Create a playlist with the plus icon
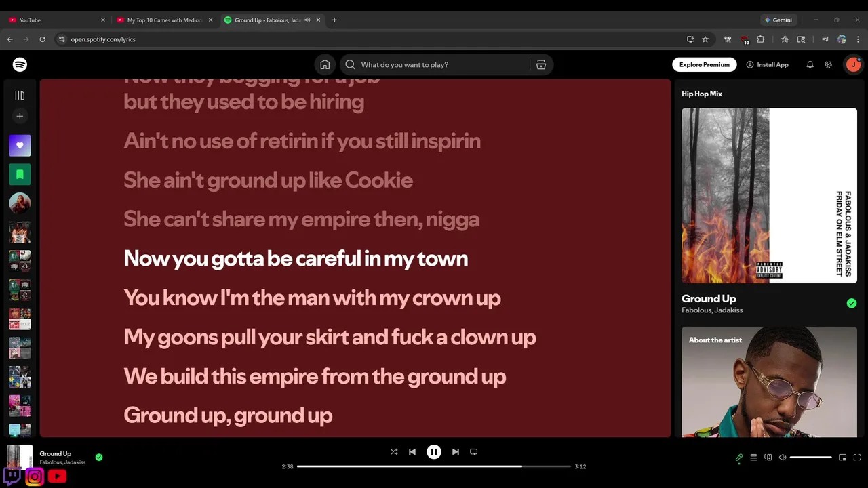 click(x=20, y=117)
